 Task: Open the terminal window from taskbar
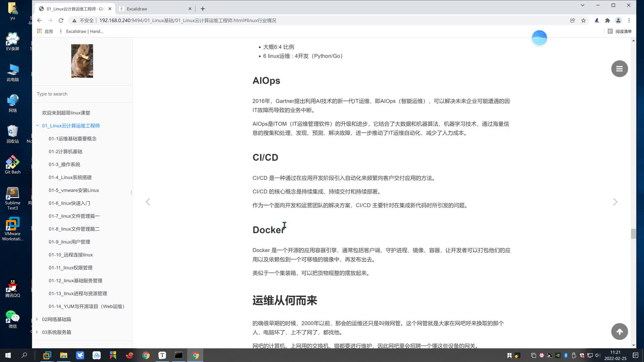pyautogui.click(x=179, y=355)
